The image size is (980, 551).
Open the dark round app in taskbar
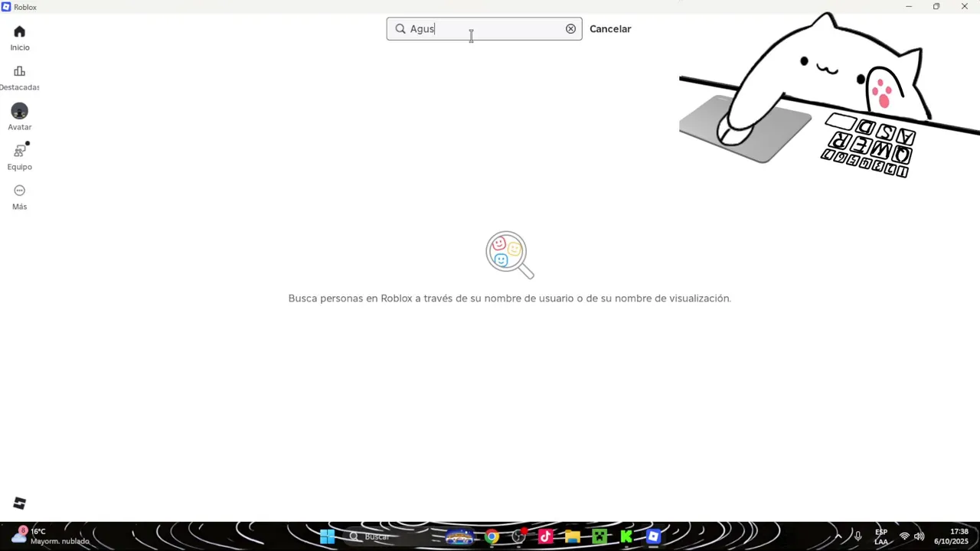pos(518,536)
